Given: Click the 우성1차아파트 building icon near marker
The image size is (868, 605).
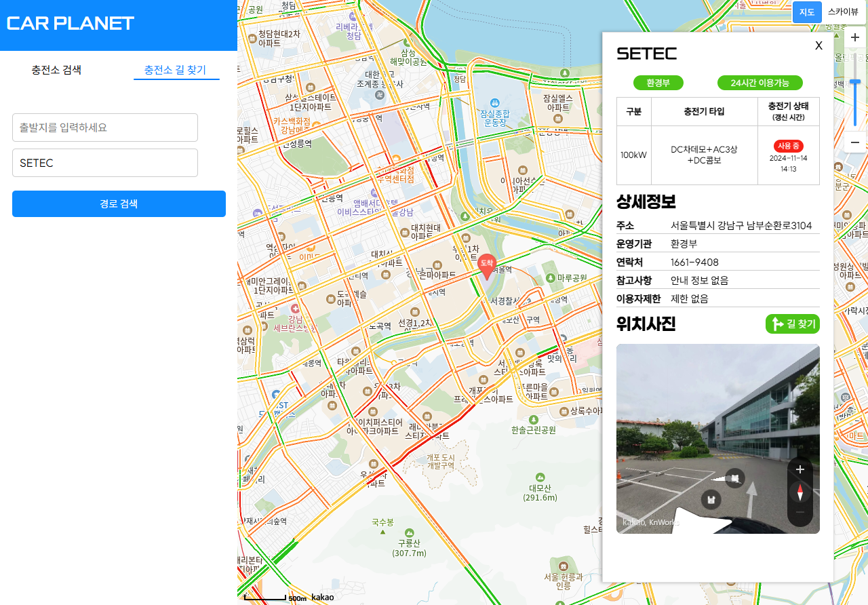Looking at the screenshot, I should [x=465, y=238].
